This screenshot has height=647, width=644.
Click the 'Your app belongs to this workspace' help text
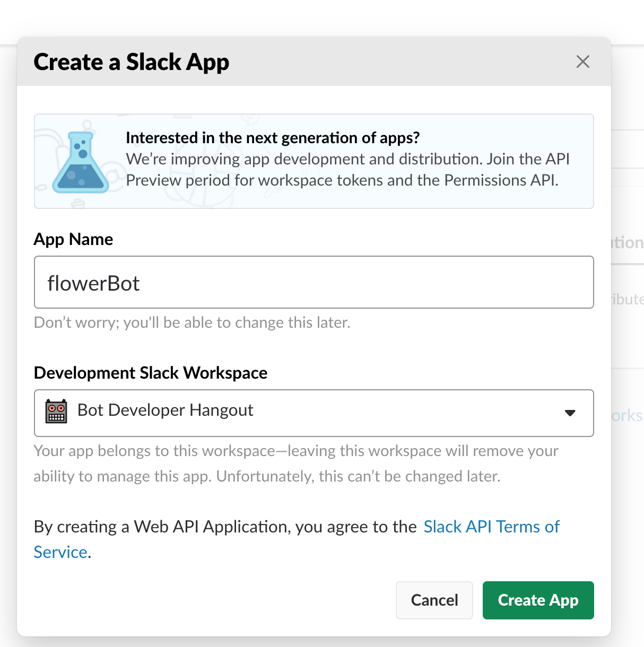[296, 464]
